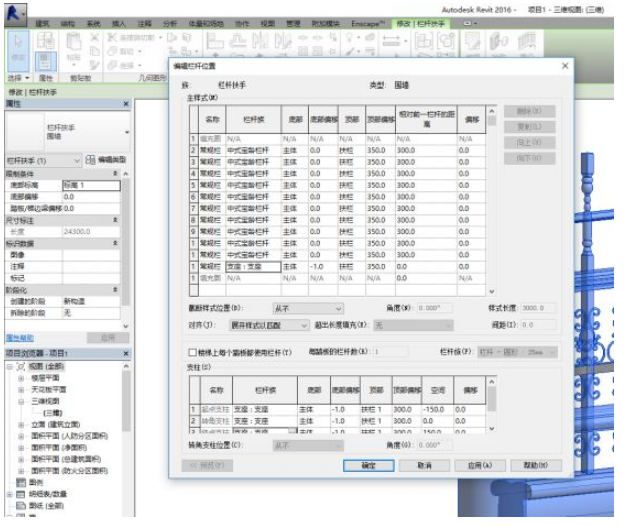
Task: Enable baluster per tread checkbox on stairs
Action: (x=193, y=353)
